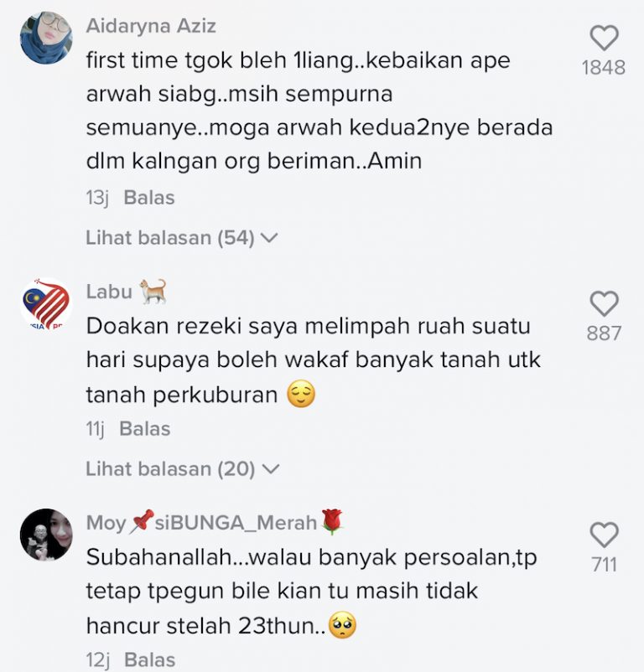This screenshot has height=672, width=644.
Task: Expand the 20 replies chevron
Action: 270,469
